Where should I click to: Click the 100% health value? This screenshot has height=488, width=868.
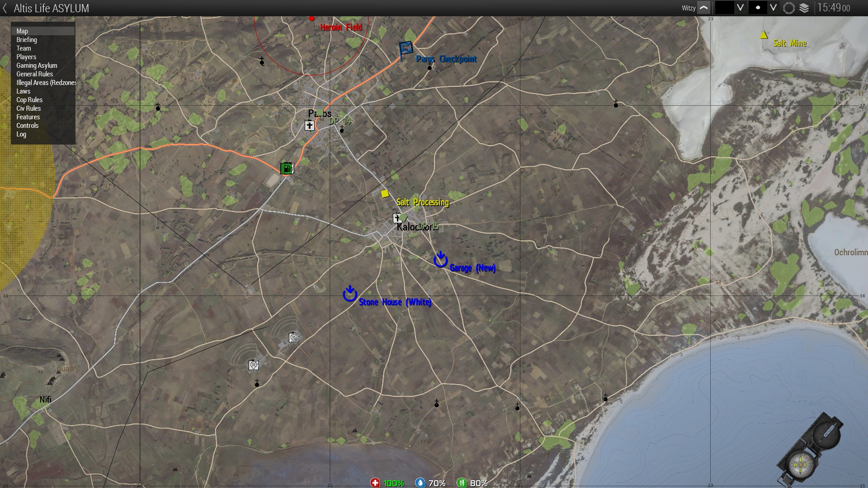coord(393,483)
